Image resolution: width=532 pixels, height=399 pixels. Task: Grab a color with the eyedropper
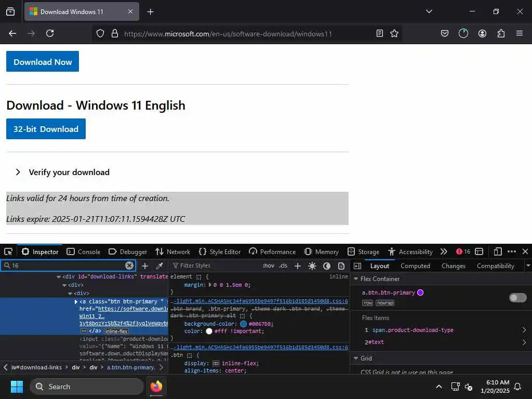(159, 266)
